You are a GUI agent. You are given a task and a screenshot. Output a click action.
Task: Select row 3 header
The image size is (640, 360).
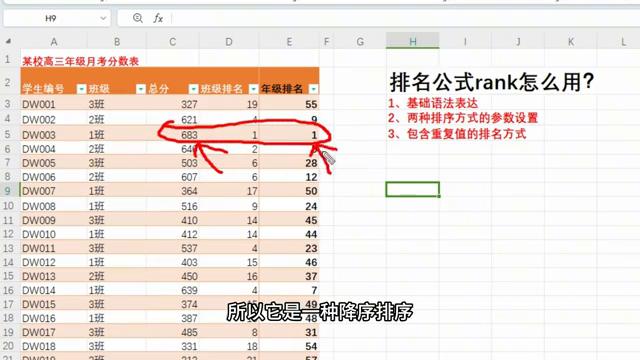click(x=8, y=104)
